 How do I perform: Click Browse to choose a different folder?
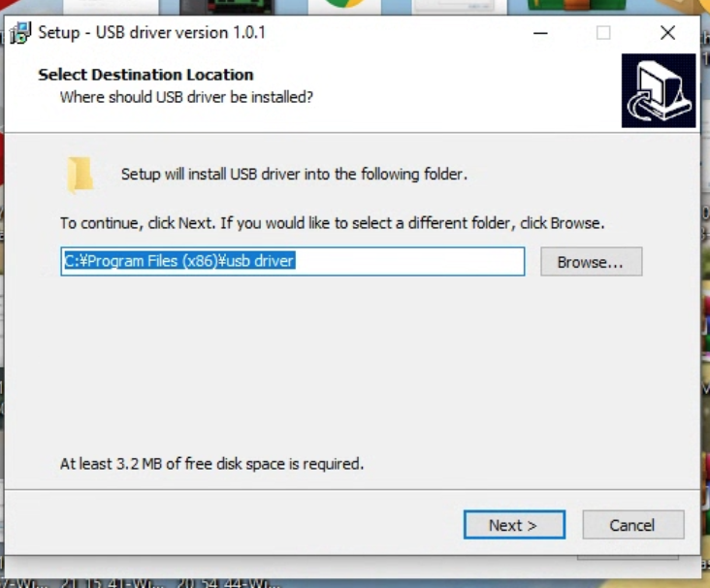click(x=591, y=261)
